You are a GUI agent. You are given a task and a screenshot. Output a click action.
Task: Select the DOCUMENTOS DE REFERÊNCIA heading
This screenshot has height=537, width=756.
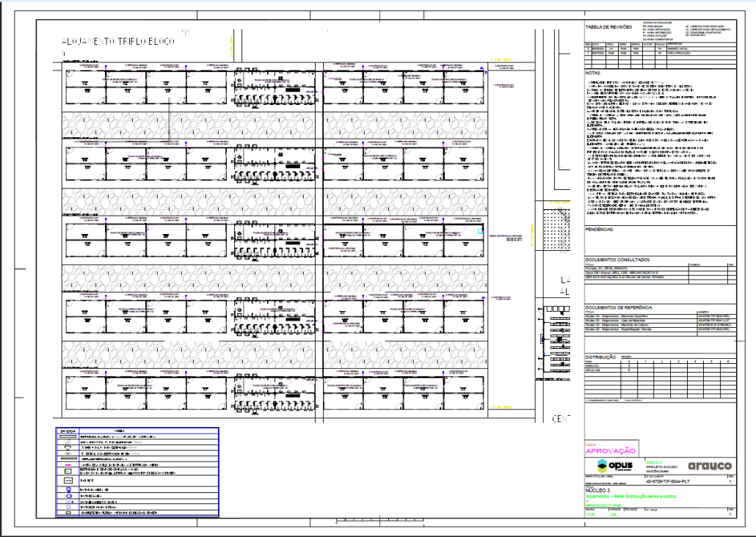point(619,307)
